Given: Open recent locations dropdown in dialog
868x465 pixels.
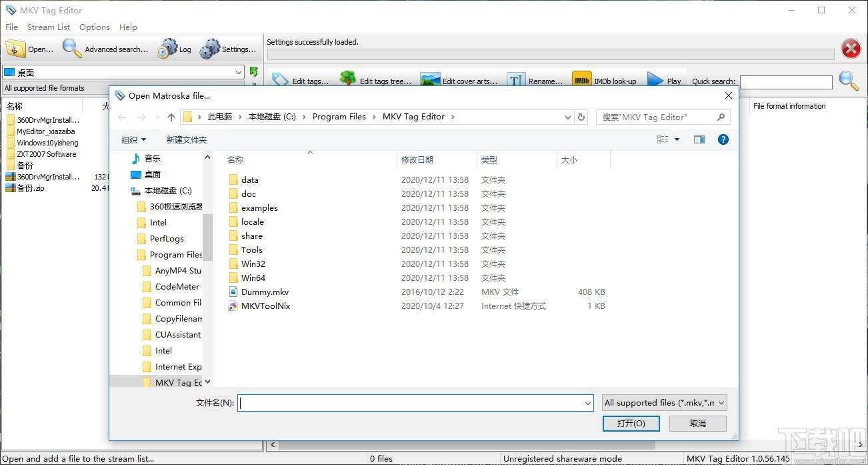Looking at the screenshot, I should click(x=156, y=117).
